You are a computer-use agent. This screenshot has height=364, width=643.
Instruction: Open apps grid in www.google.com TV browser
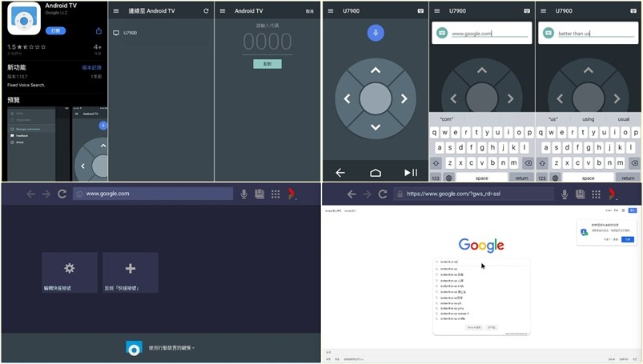pos(275,194)
